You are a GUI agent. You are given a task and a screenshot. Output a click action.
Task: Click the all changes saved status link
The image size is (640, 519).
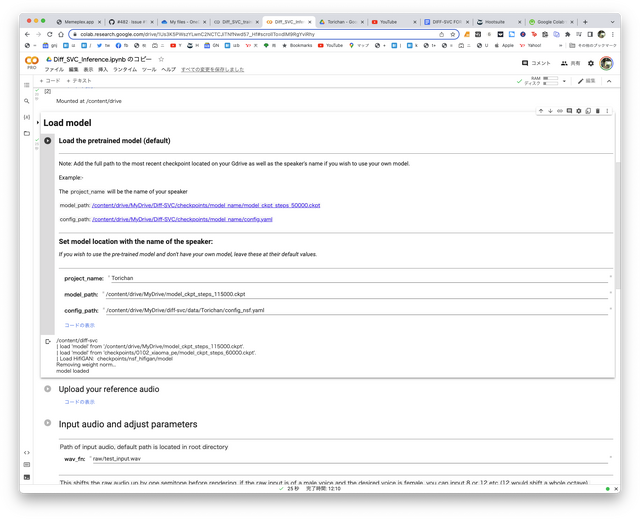(x=213, y=70)
